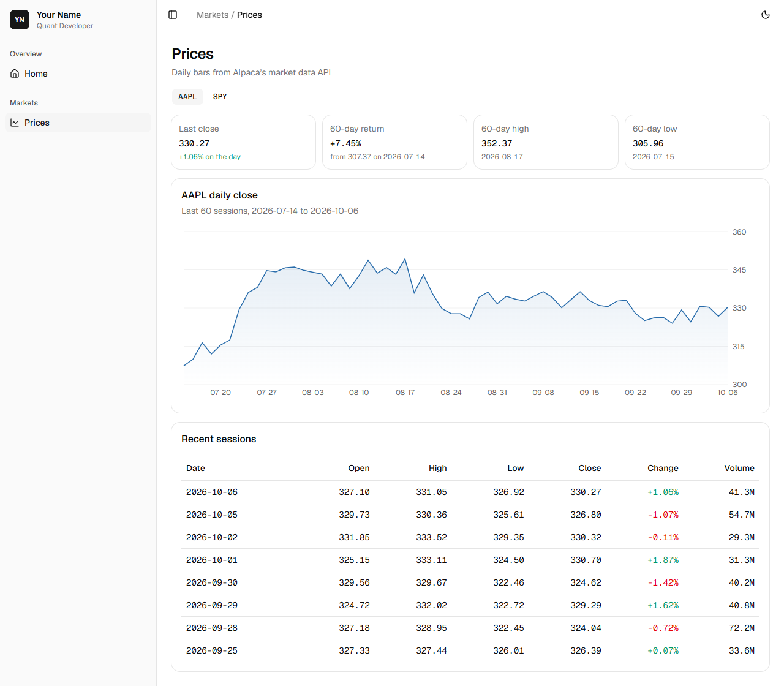Viewport: 784px width, 686px height.
Task: Select the 2026-10-01 date cell
Action: [x=212, y=560]
